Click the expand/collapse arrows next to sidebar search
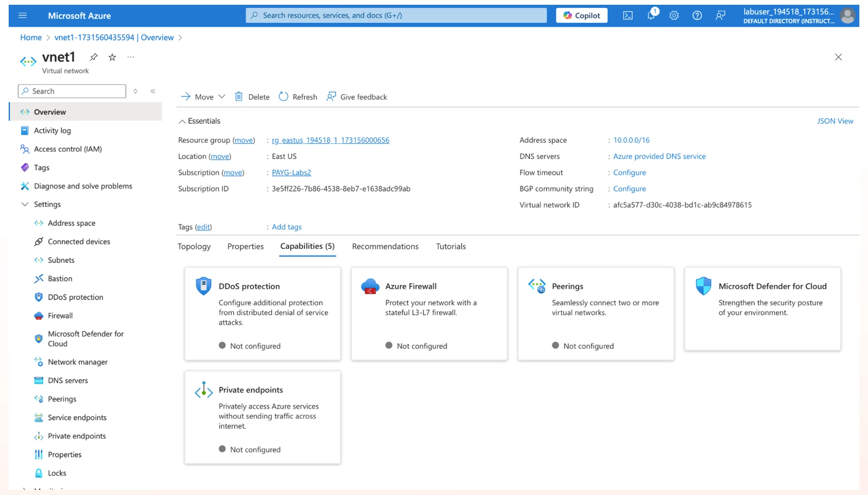 (135, 91)
